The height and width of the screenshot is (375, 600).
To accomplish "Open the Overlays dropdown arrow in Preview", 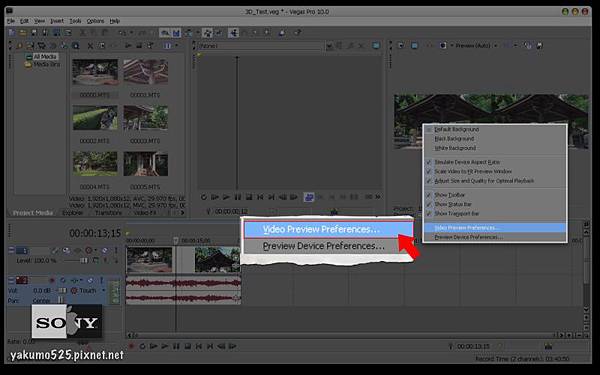I will pyautogui.click(x=515, y=46).
